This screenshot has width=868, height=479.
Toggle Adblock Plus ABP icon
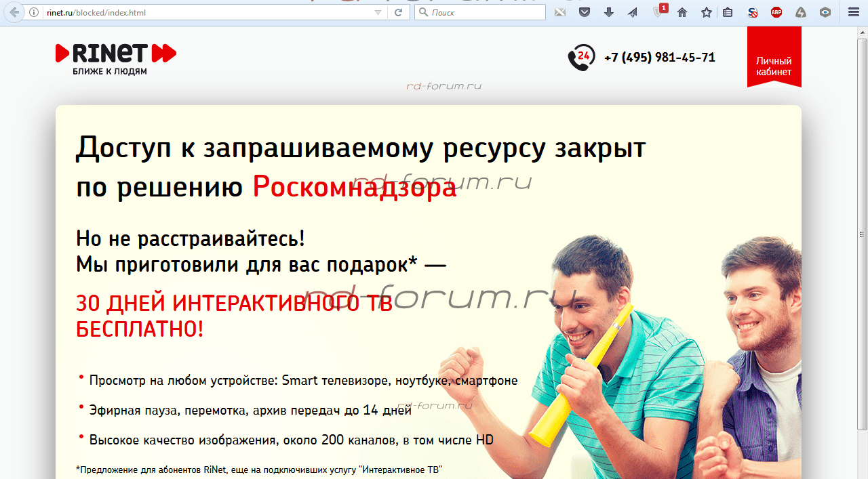coord(776,12)
